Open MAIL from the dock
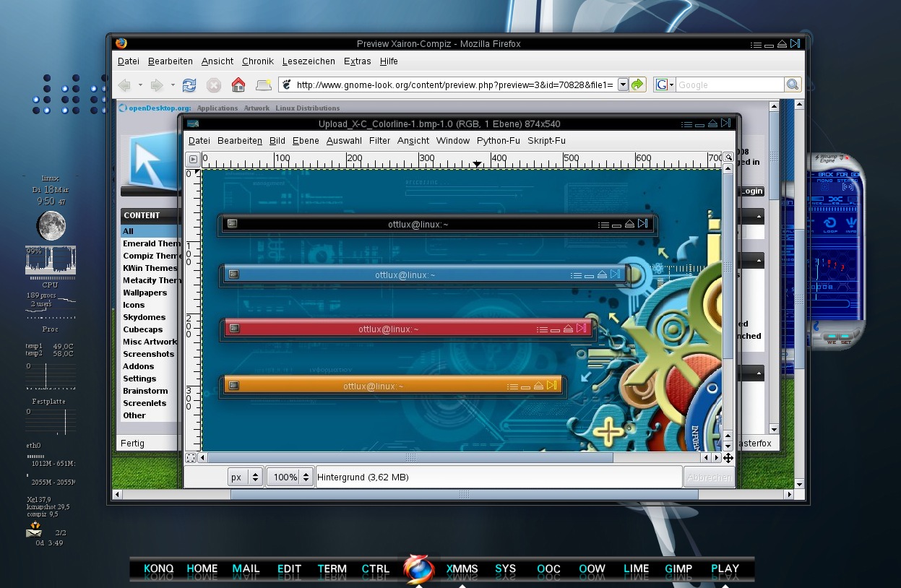Viewport: 901px width, 588px height. (x=246, y=568)
